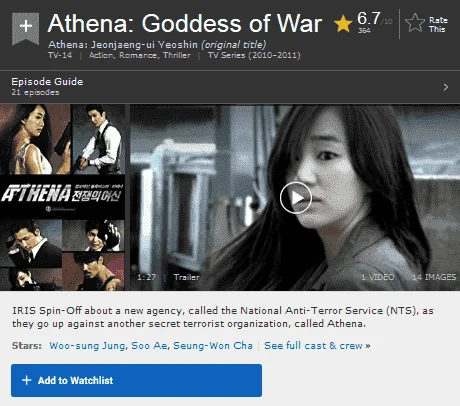Expand the Episode Guide chevron arrow
The height and width of the screenshot is (406, 460).
point(446,87)
